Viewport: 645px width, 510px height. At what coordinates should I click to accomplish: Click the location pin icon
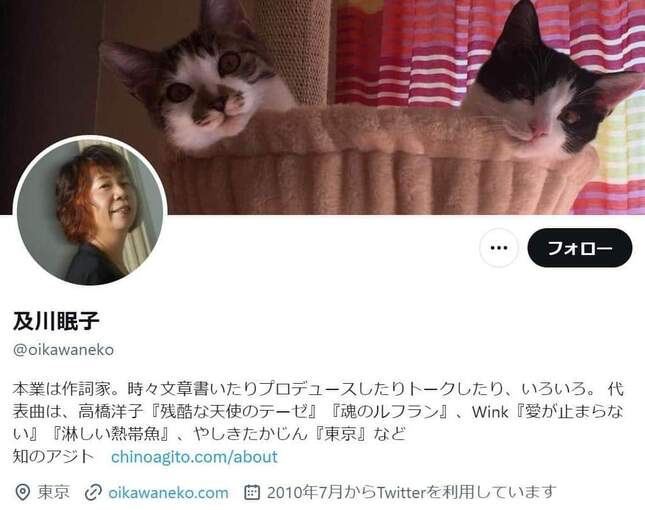(22, 492)
